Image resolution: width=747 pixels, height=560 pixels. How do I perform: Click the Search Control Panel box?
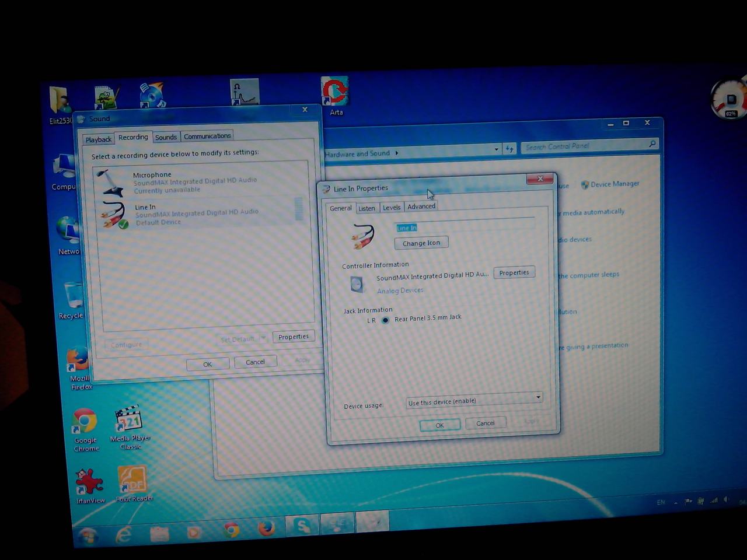[589, 145]
